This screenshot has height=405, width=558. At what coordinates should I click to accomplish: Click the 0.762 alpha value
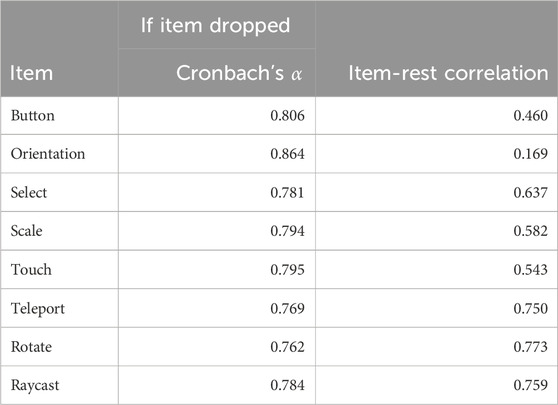(288, 347)
